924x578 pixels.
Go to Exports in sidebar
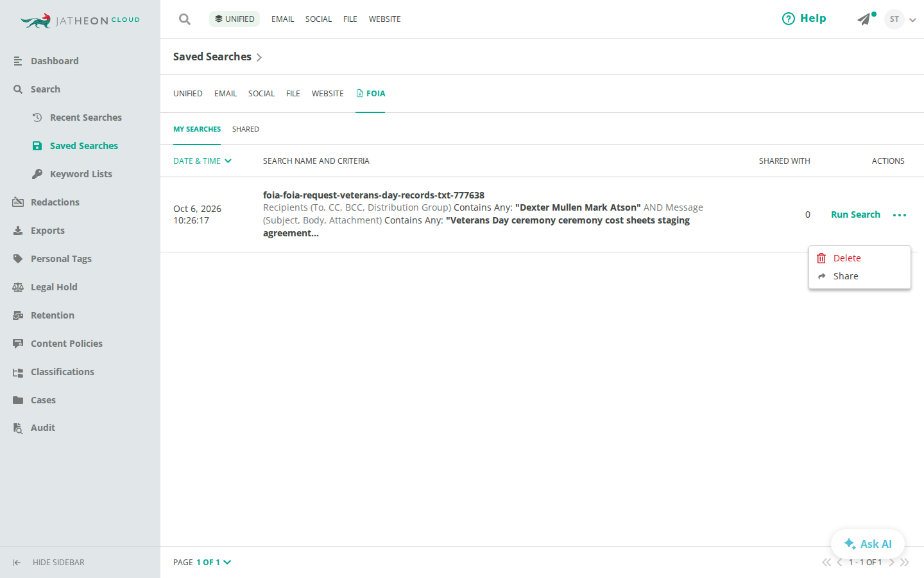pyautogui.click(x=38, y=231)
